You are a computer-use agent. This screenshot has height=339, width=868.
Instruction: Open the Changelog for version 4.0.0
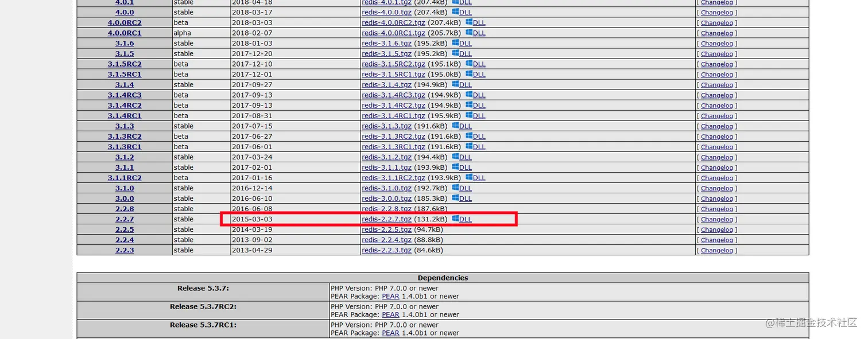pos(716,12)
